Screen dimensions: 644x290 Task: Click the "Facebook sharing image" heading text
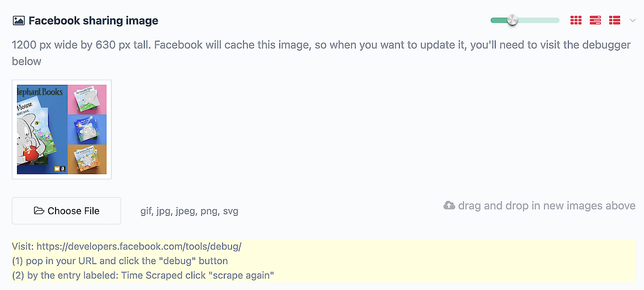point(94,21)
